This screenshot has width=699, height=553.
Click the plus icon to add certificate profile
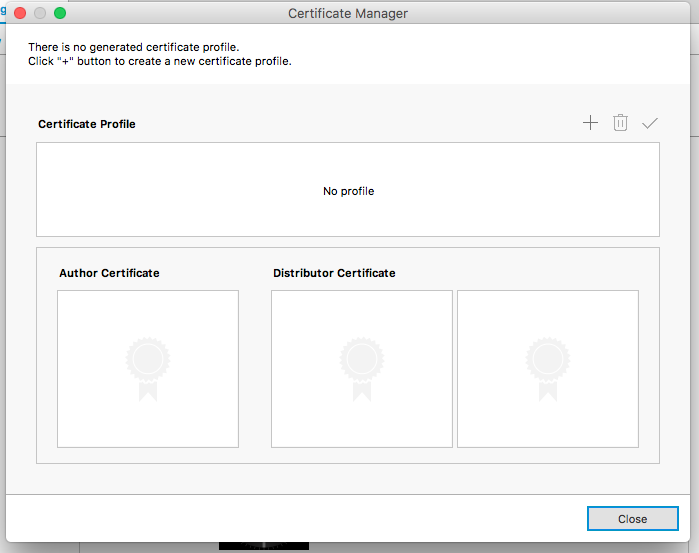[590, 123]
